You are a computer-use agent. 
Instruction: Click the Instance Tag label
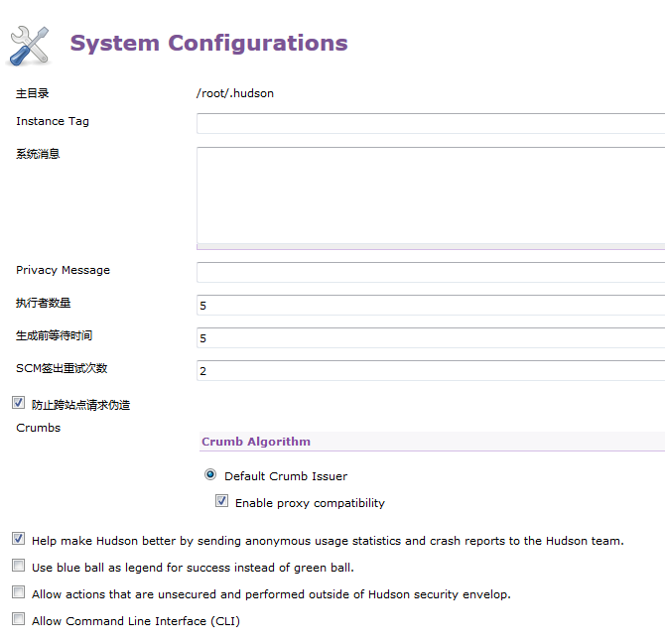tap(53, 121)
